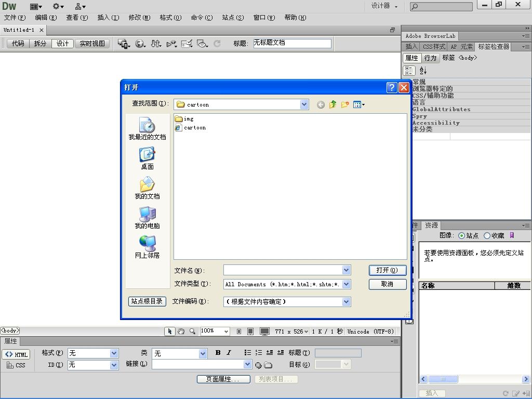Show category view in tag inspector
Screen dimensions: 532x399
409,71
